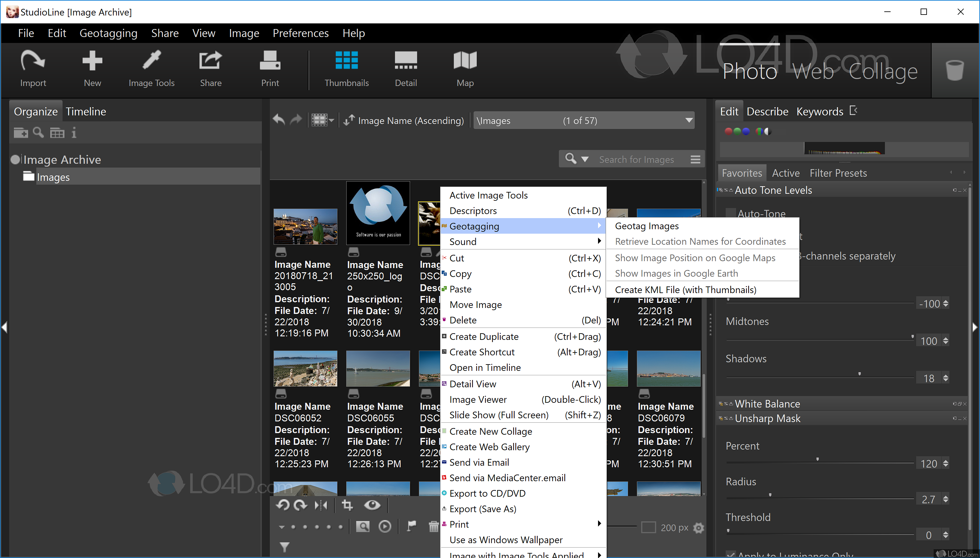Screen dimensions: 980x558
Task: Click the crop tool icon
Action: click(347, 505)
